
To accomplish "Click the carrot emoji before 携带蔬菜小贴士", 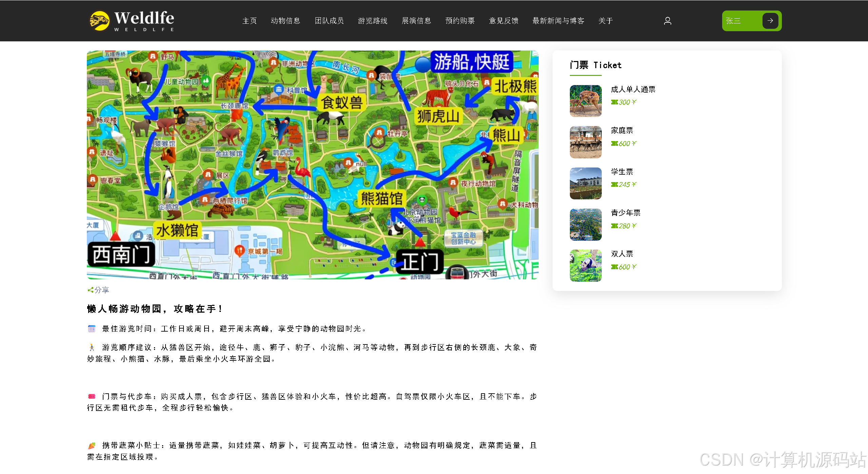I will [92, 445].
